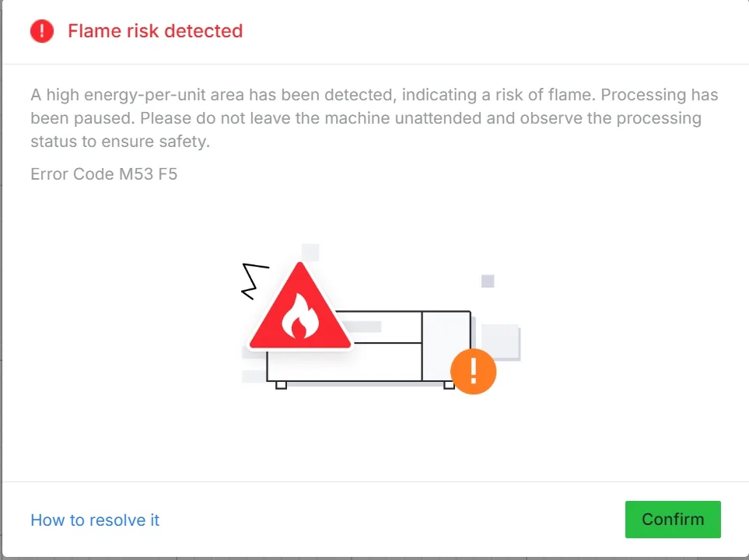Open the How to resolve it link
The height and width of the screenshot is (560, 749).
(95, 520)
